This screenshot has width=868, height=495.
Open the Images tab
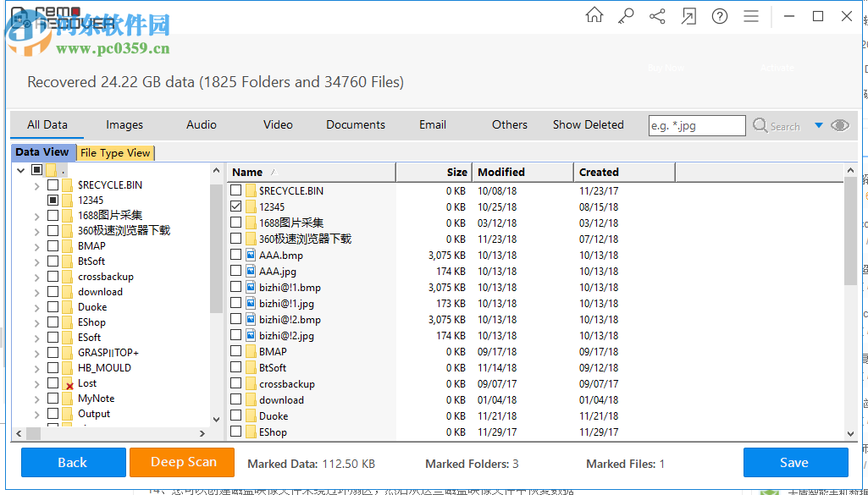pos(124,124)
